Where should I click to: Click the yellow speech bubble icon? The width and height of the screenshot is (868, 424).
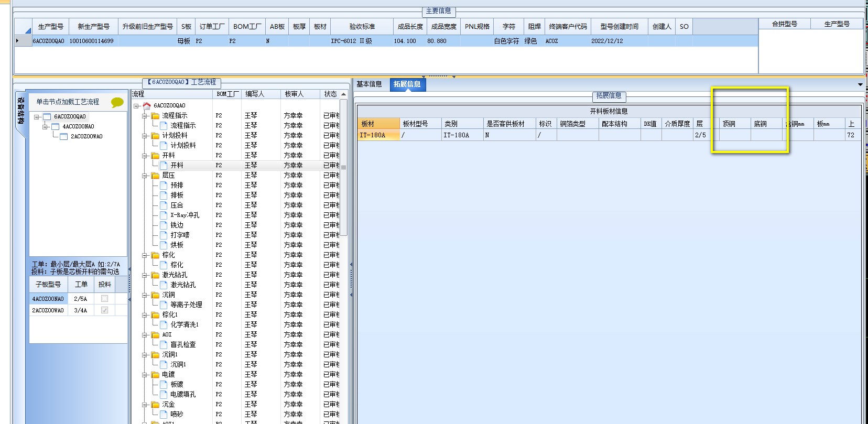pos(117,102)
